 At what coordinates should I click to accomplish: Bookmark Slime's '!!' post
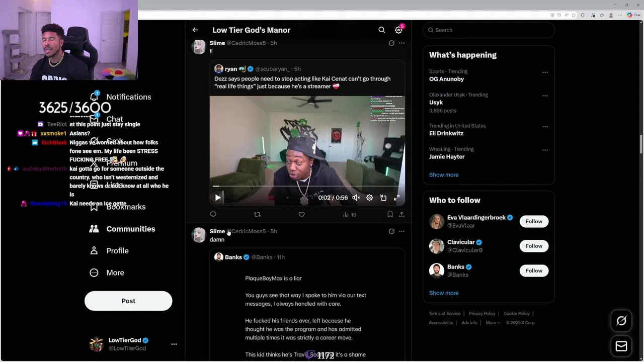click(x=390, y=215)
